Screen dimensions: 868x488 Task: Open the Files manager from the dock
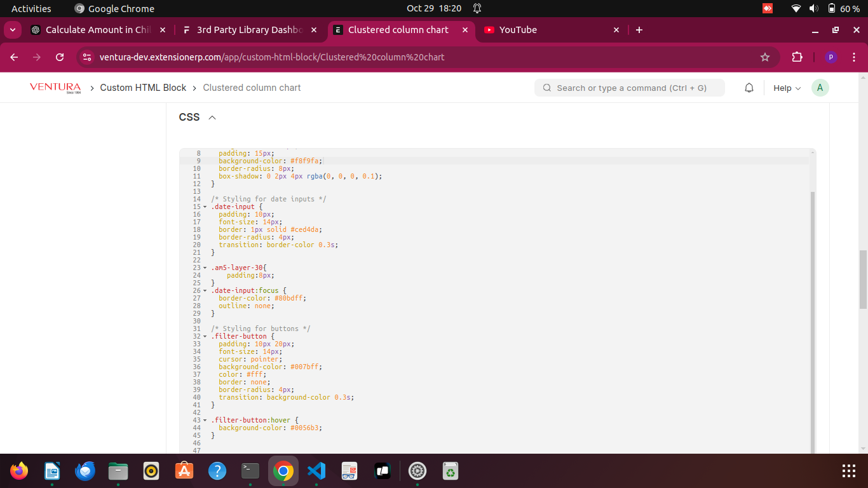pyautogui.click(x=118, y=471)
